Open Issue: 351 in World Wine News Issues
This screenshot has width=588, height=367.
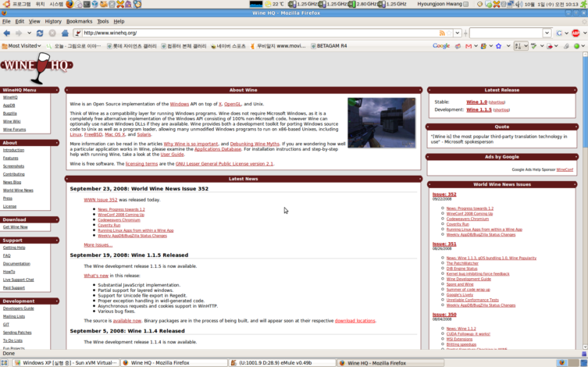(444, 244)
